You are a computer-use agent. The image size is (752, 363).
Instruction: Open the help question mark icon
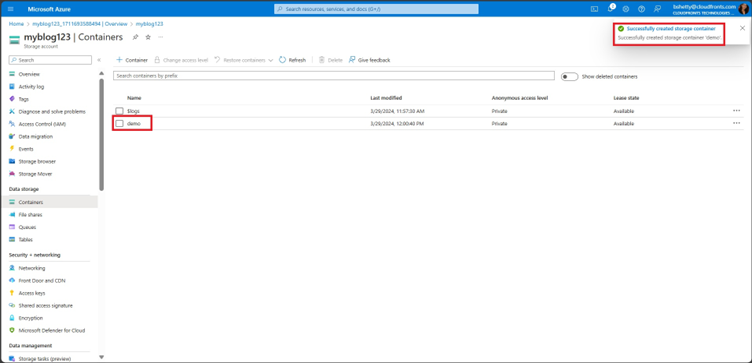[641, 9]
